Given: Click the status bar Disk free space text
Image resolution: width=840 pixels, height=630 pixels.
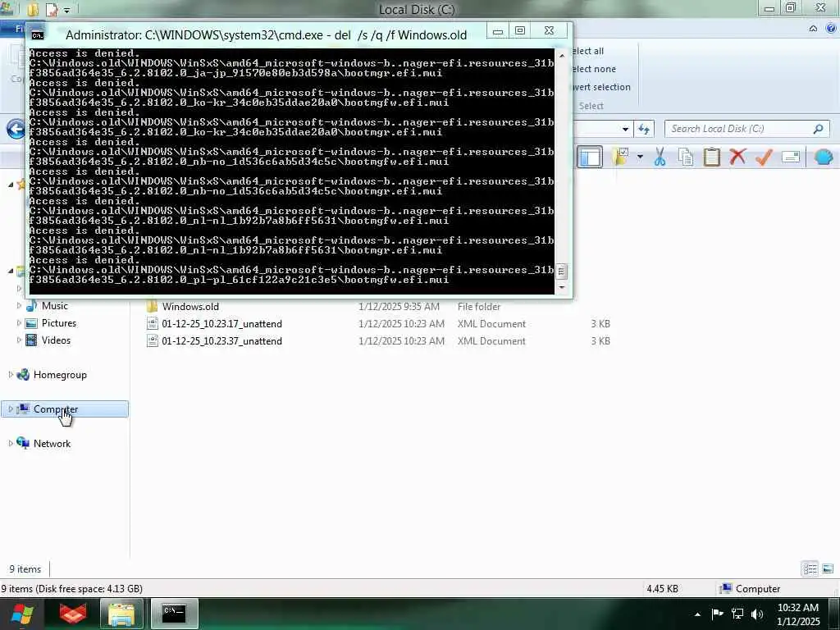Looking at the screenshot, I should click(89, 589).
